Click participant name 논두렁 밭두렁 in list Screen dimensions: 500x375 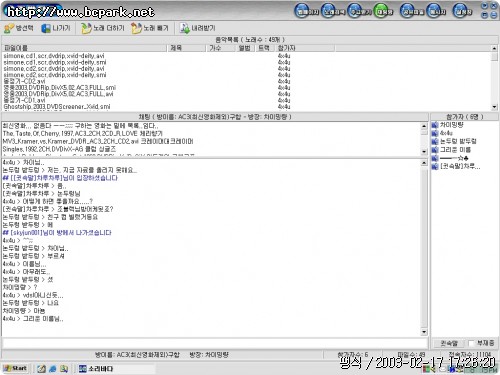point(458,141)
